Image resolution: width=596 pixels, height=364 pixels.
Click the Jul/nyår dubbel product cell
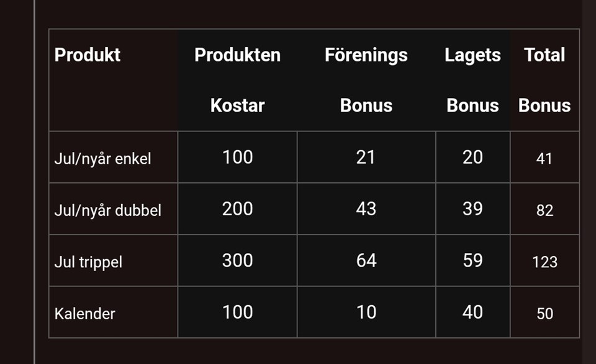coord(107,210)
